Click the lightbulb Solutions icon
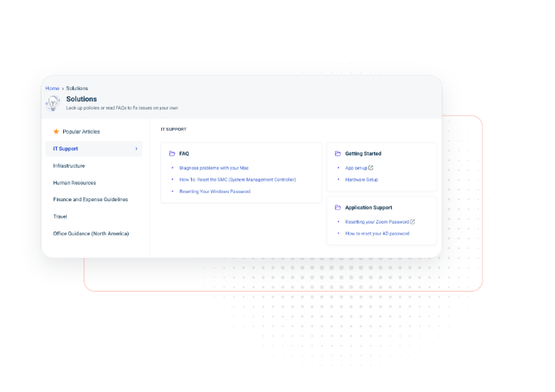Viewport: 555px width, 392px height. click(53, 104)
